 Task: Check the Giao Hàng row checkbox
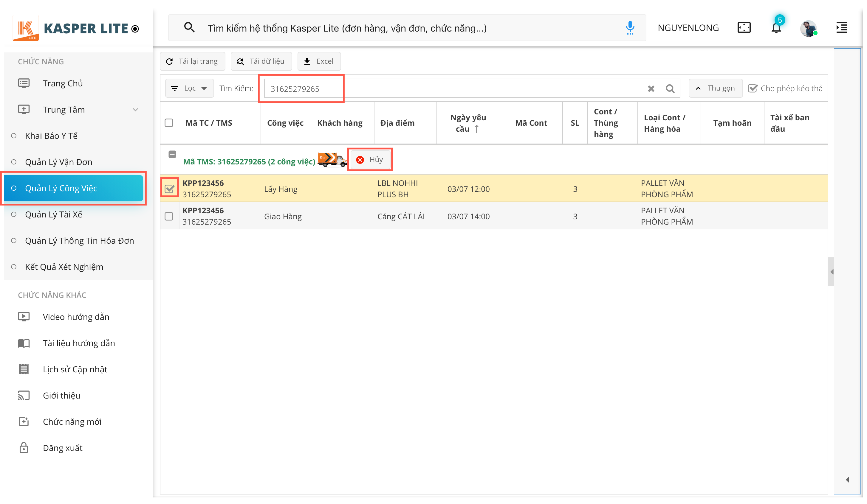click(169, 216)
